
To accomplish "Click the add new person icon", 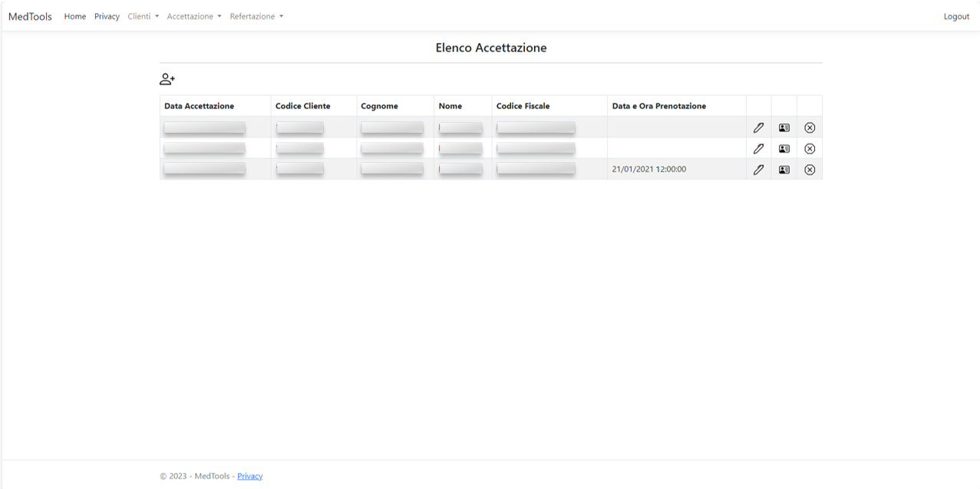I will [167, 79].
